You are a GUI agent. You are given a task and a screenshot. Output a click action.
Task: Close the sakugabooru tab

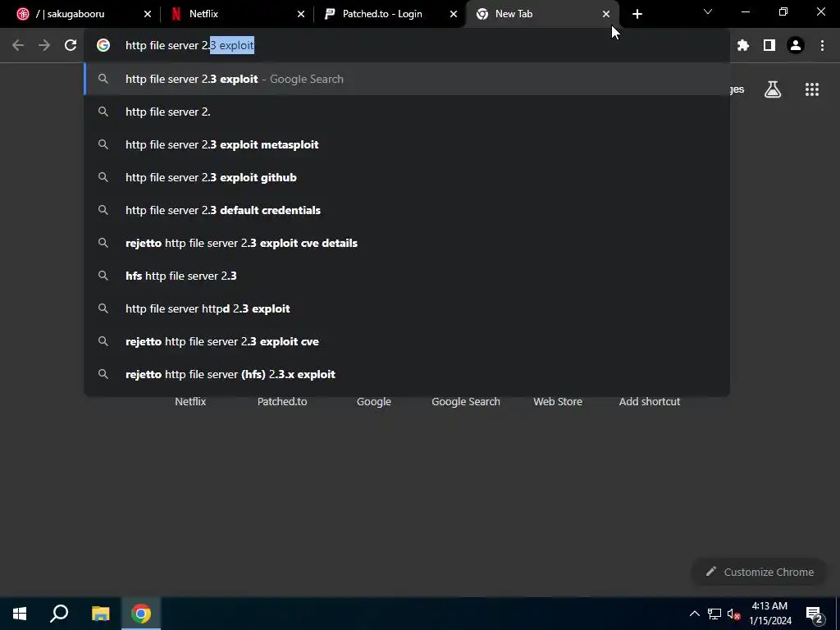pyautogui.click(x=148, y=14)
